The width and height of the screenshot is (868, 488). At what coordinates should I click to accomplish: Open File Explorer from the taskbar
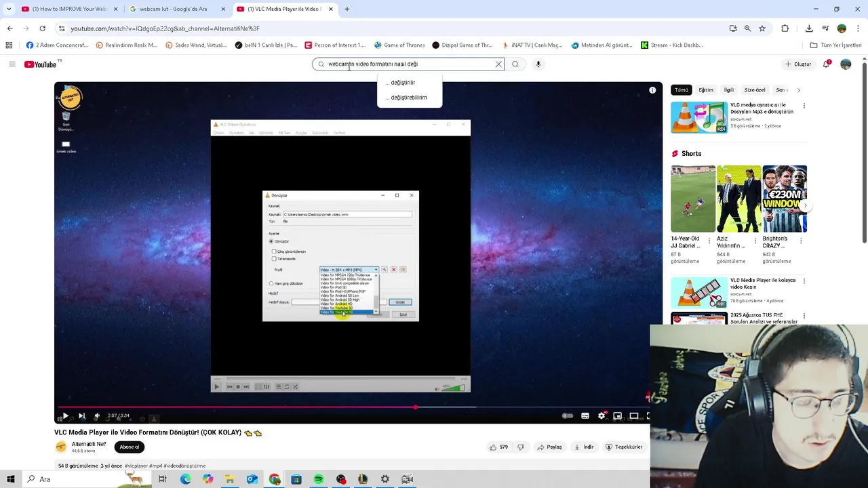pos(230,479)
